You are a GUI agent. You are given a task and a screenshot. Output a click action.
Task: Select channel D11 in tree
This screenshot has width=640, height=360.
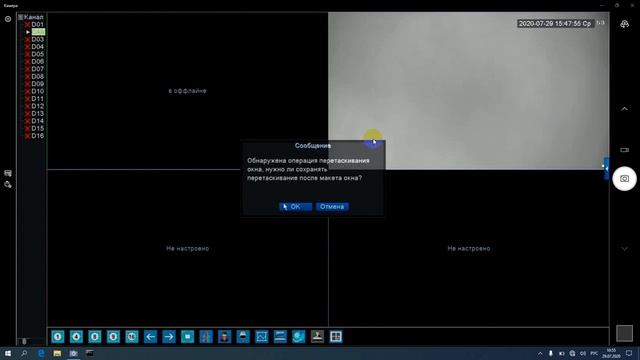click(x=37, y=99)
